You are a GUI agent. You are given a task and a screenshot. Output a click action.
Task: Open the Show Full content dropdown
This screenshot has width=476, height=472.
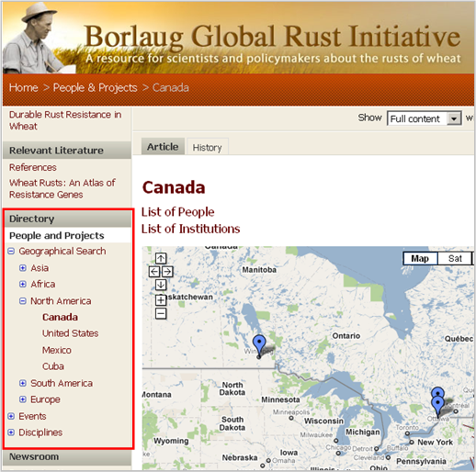coord(425,118)
